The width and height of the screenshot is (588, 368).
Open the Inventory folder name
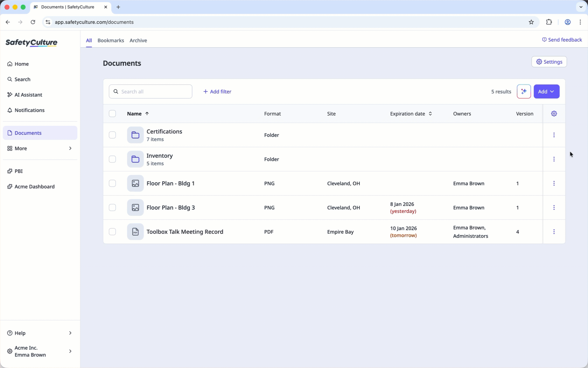click(x=160, y=156)
